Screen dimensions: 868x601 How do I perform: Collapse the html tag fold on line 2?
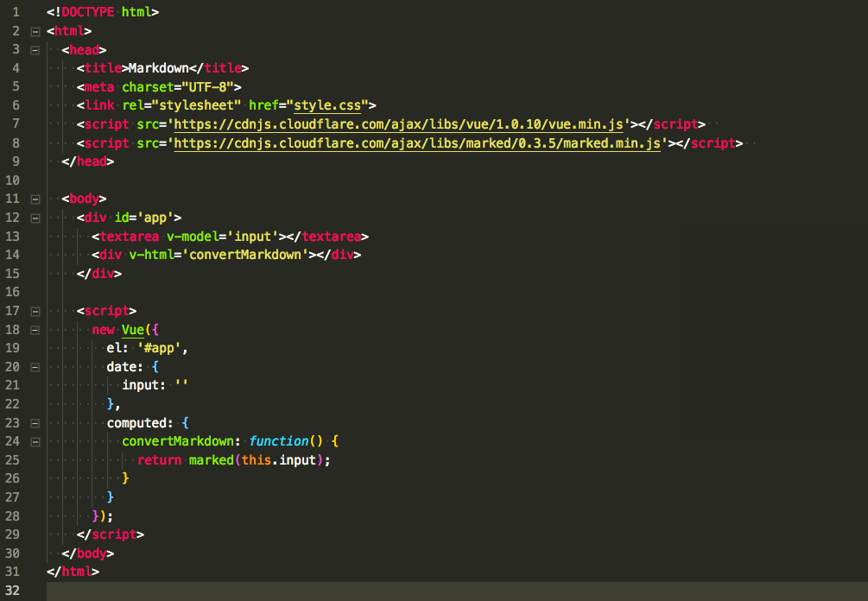tap(35, 32)
